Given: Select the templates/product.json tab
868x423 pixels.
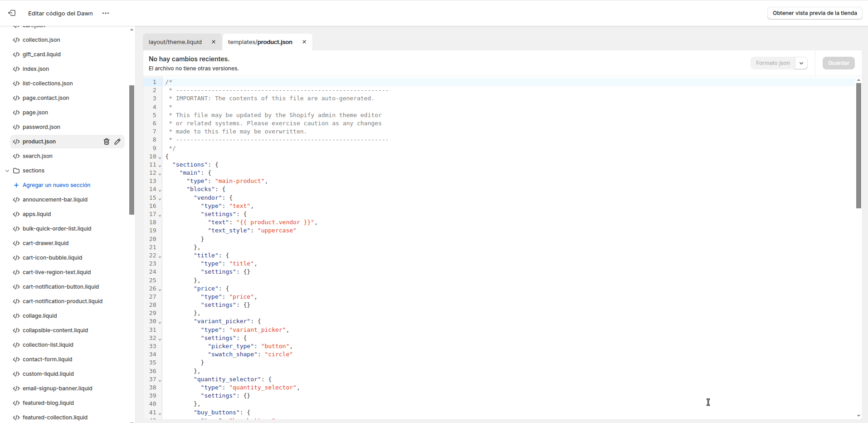Looking at the screenshot, I should click(260, 42).
